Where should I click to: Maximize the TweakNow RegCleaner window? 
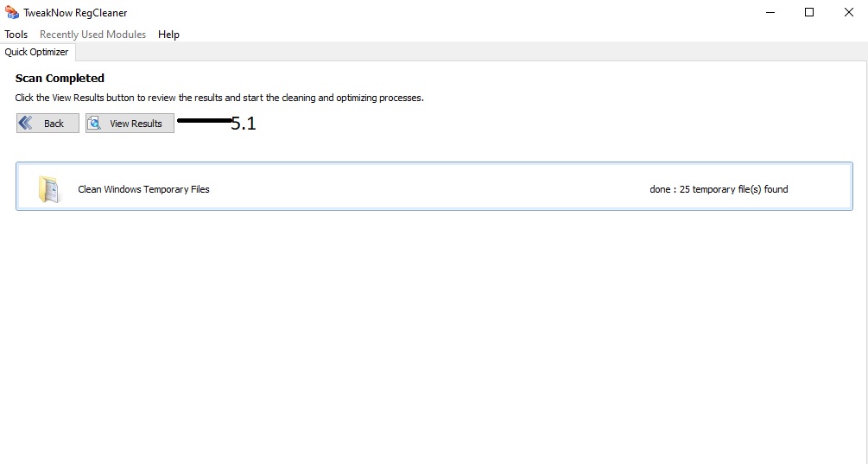click(x=809, y=12)
